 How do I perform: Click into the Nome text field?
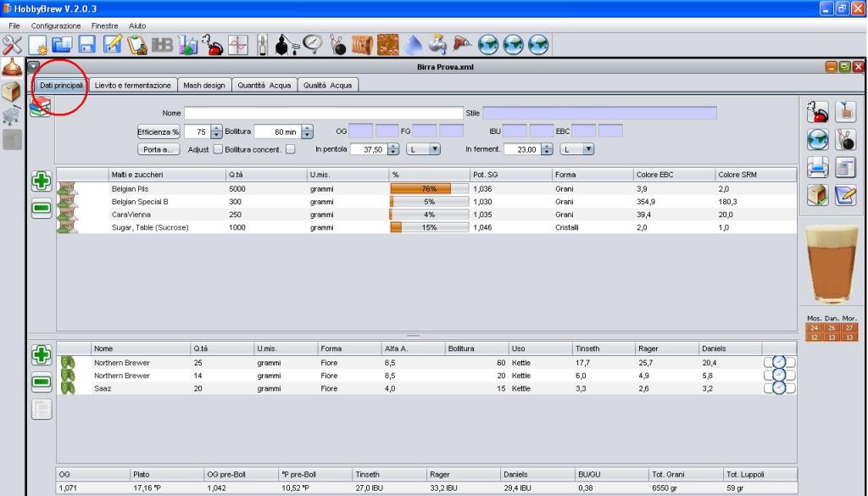[323, 113]
